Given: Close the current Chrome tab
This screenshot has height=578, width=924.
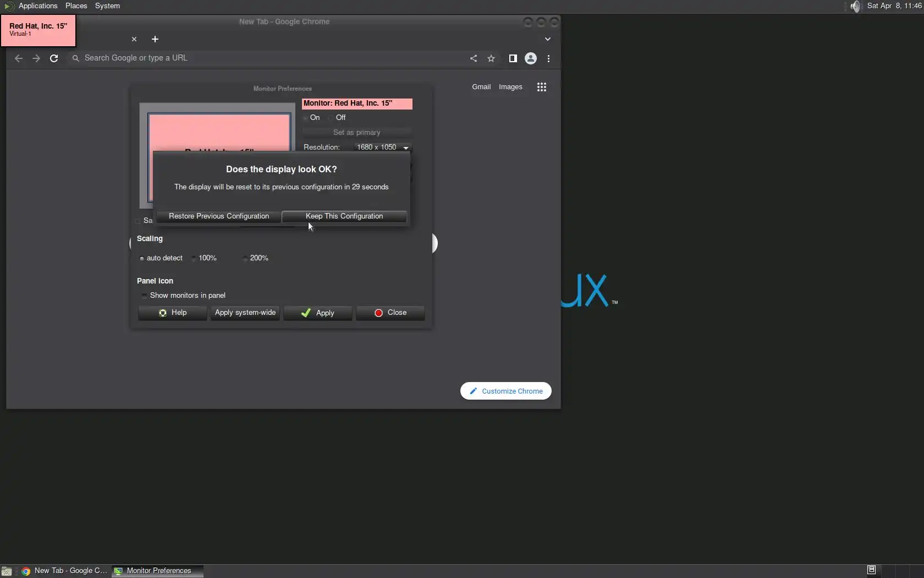Looking at the screenshot, I should tap(134, 39).
